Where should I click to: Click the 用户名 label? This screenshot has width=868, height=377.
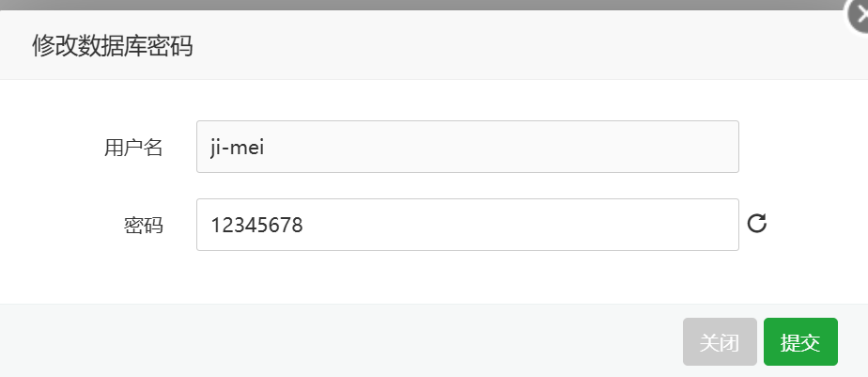133,148
